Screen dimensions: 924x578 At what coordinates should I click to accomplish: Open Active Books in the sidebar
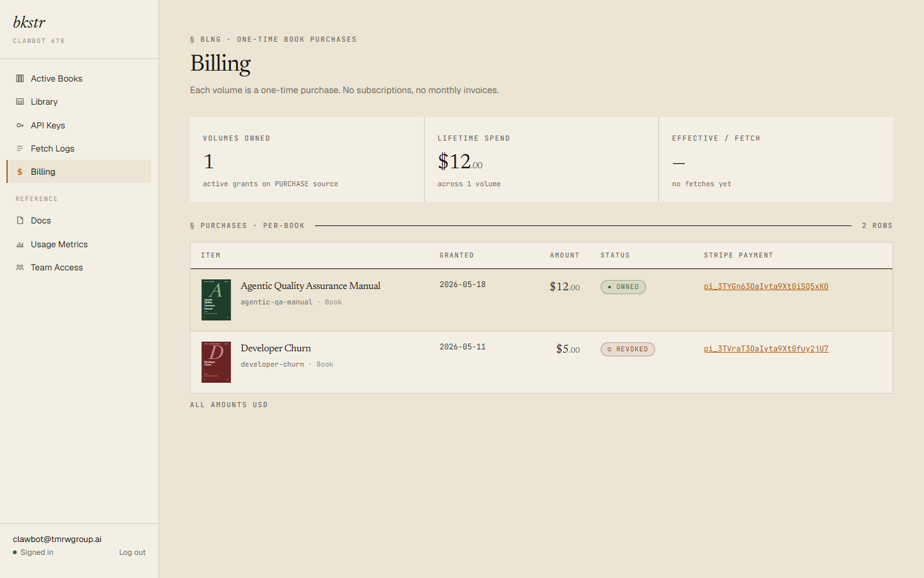coord(78,78)
